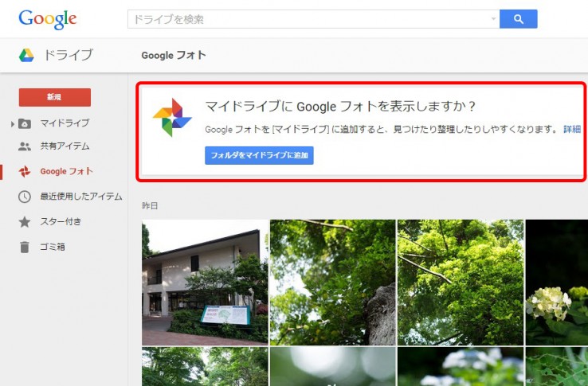Click the trash can icon
This screenshot has height=386, width=588.
click(25, 247)
